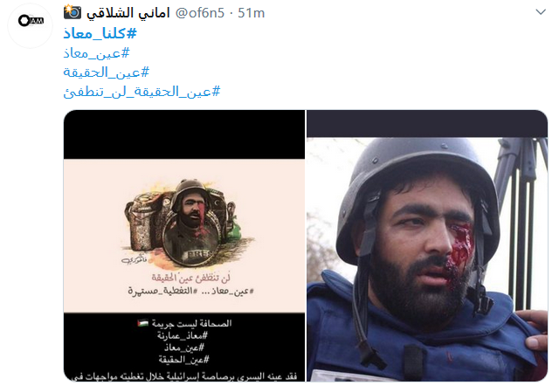Open the #عين_الحقيقة_لن_تنطفئ hashtag
This screenshot has width=559, height=392.
point(141,92)
